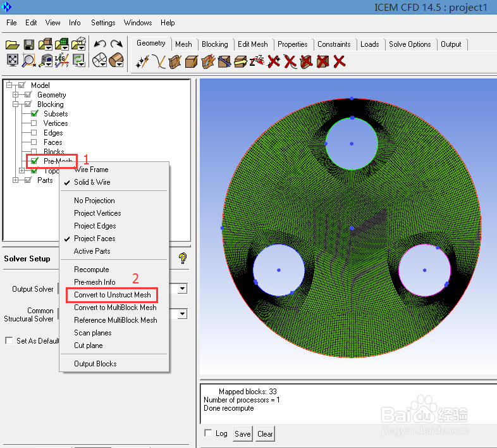Click the Save log button
The image size is (497, 448).
(242, 433)
